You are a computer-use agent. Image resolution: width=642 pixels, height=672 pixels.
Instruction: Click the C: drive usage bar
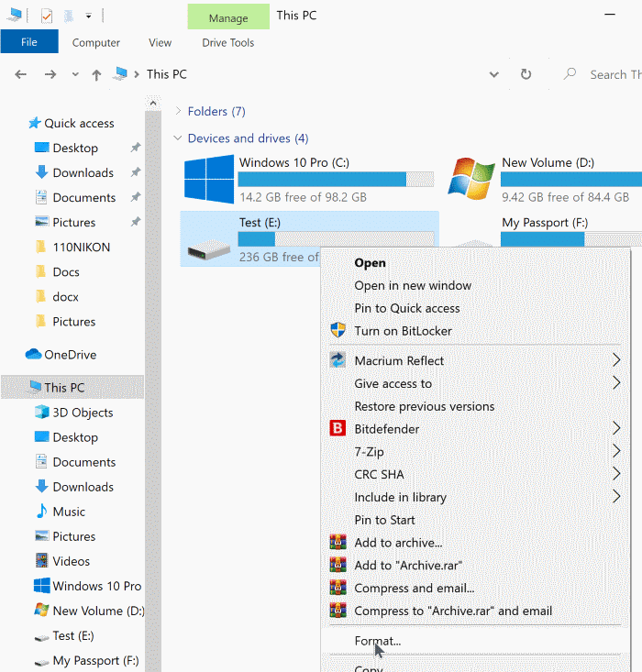pos(336,179)
